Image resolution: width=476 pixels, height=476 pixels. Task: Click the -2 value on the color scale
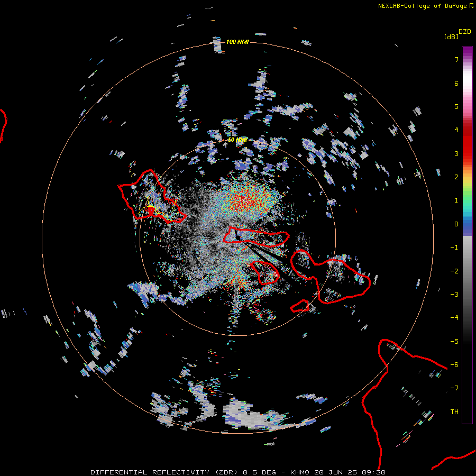(x=454, y=271)
